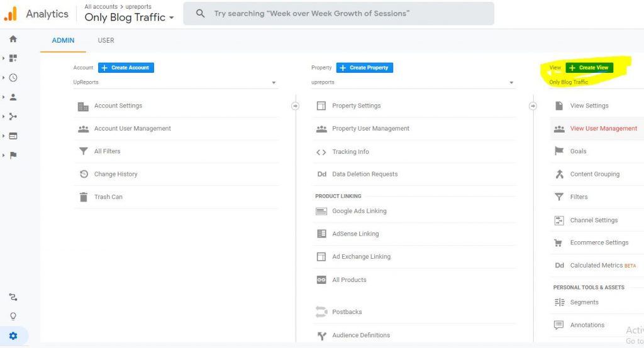Switch to the ADMIN tab
The image size is (644, 348).
64,40
